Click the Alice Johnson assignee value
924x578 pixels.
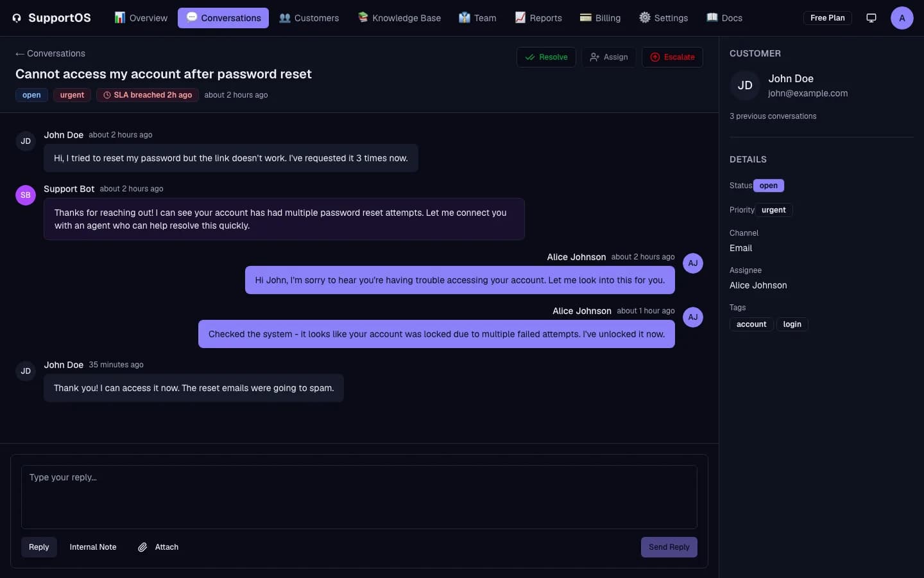[758, 285]
